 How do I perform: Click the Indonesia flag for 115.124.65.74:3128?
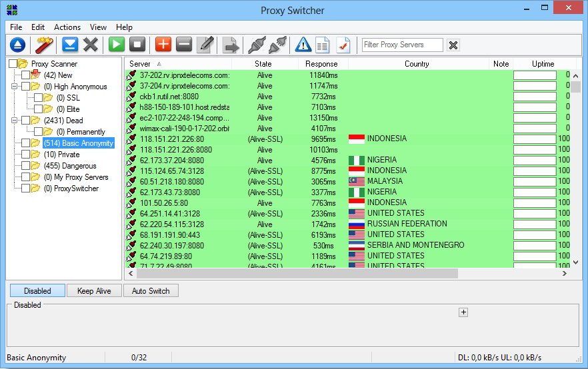[x=356, y=171]
